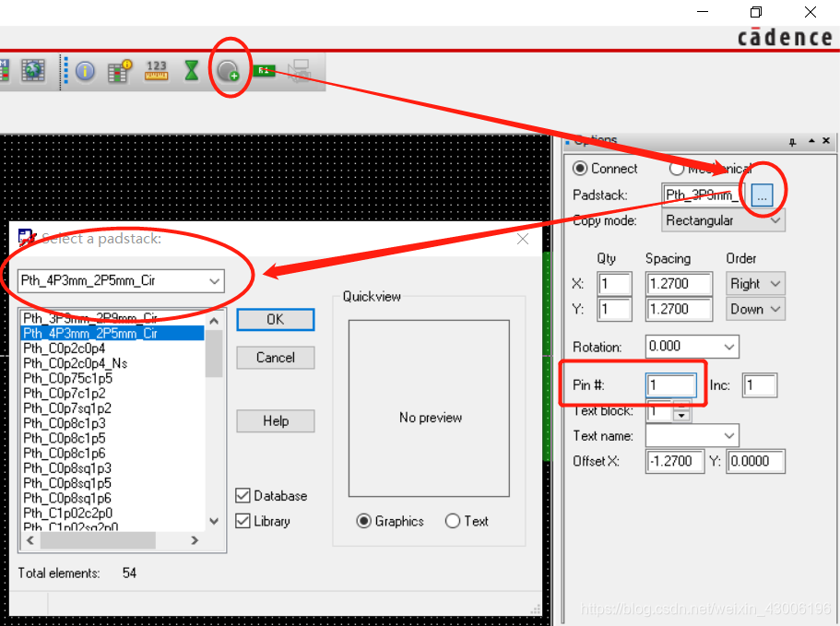This screenshot has width=840, height=626.
Task: Uncheck the Database checkbox
Action: pos(243,496)
